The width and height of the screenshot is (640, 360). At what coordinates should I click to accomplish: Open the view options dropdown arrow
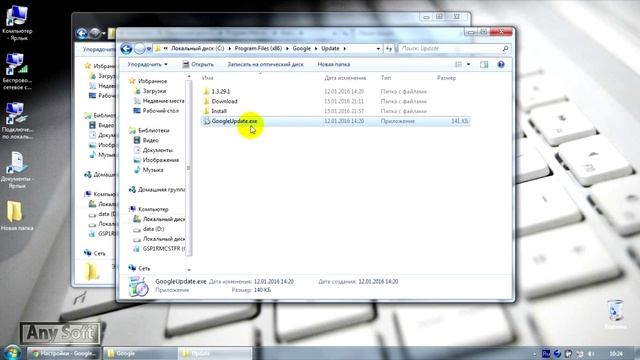tap(468, 64)
